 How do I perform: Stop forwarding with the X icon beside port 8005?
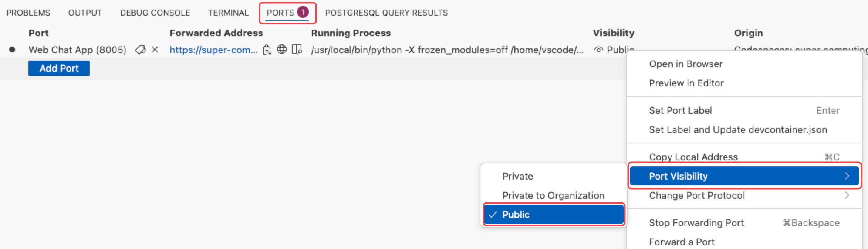coord(155,50)
